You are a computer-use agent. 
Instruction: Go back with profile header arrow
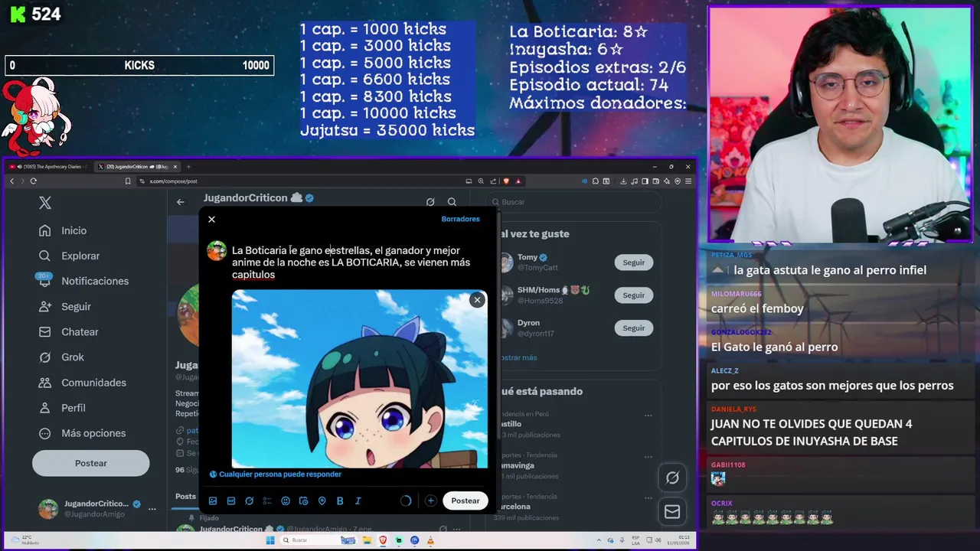click(180, 202)
